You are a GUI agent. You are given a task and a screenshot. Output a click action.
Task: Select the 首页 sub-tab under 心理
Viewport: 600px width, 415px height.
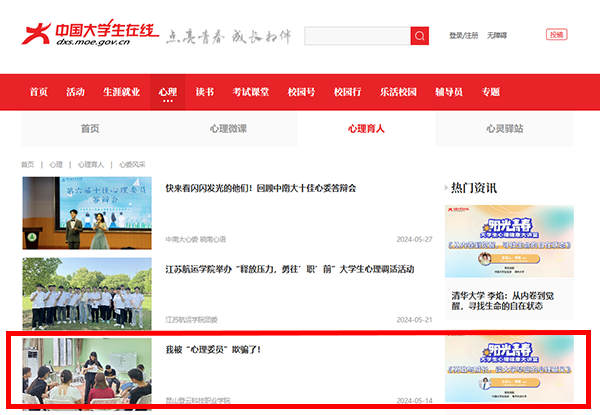tap(90, 129)
